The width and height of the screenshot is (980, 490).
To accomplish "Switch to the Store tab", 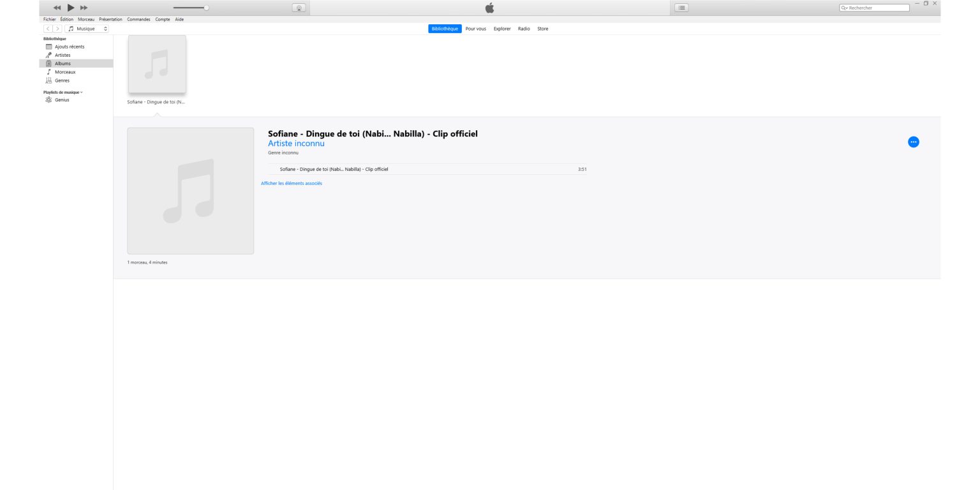I will click(x=542, y=29).
